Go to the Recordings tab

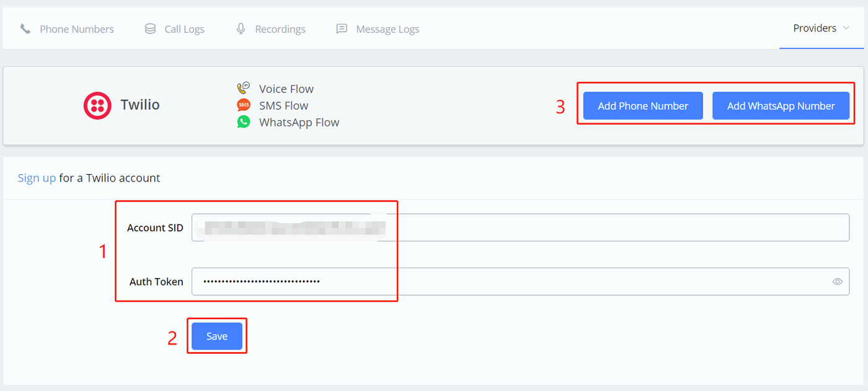280,29
